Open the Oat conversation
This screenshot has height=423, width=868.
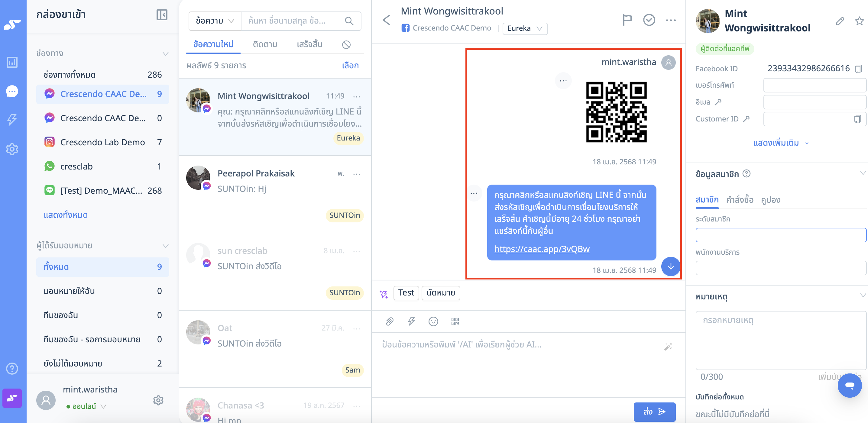(275, 349)
